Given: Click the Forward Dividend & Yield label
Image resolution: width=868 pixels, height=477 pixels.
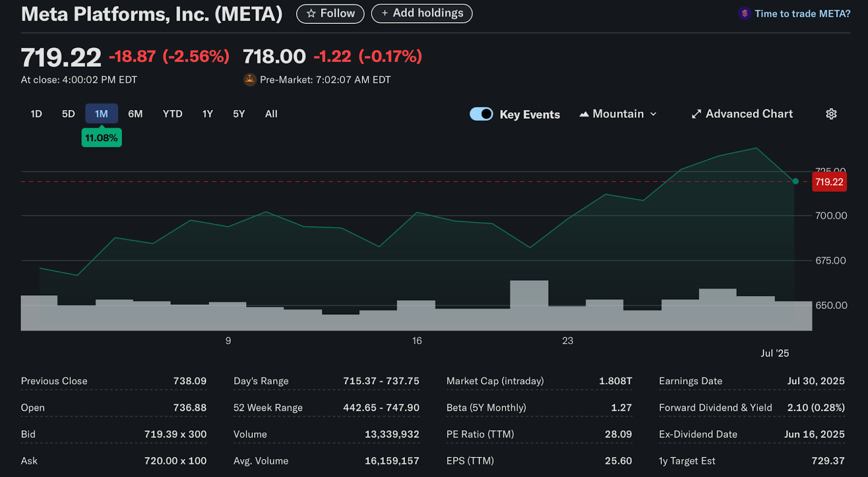Looking at the screenshot, I should coord(716,408).
